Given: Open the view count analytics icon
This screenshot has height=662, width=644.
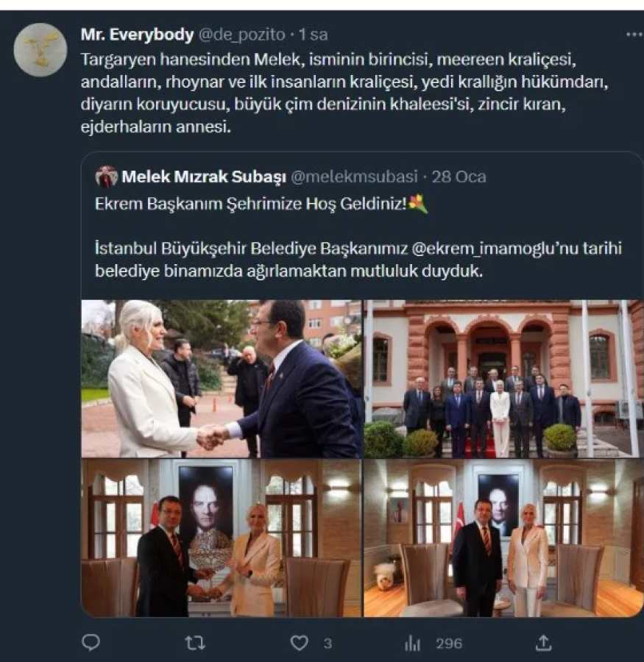Looking at the screenshot, I should (412, 643).
